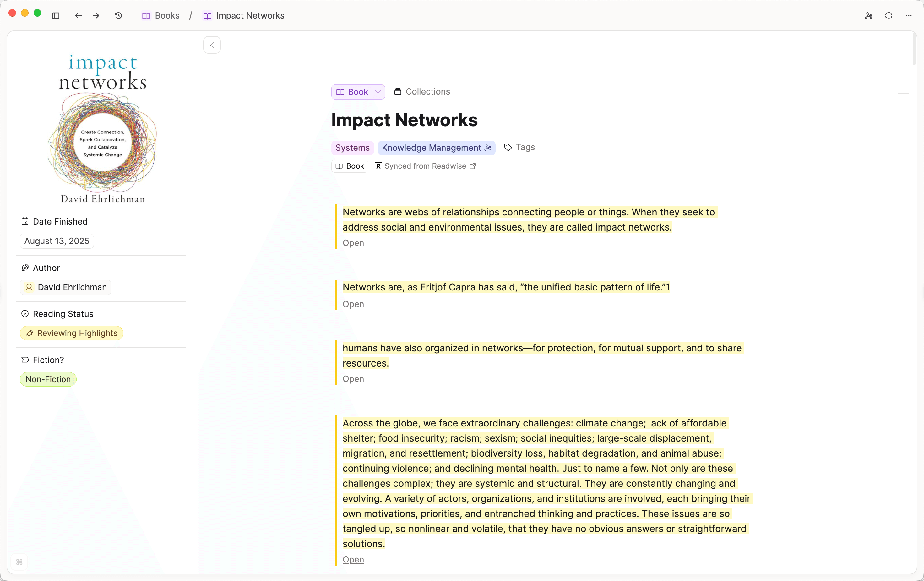Select the Non-Fiction tag

click(47, 379)
